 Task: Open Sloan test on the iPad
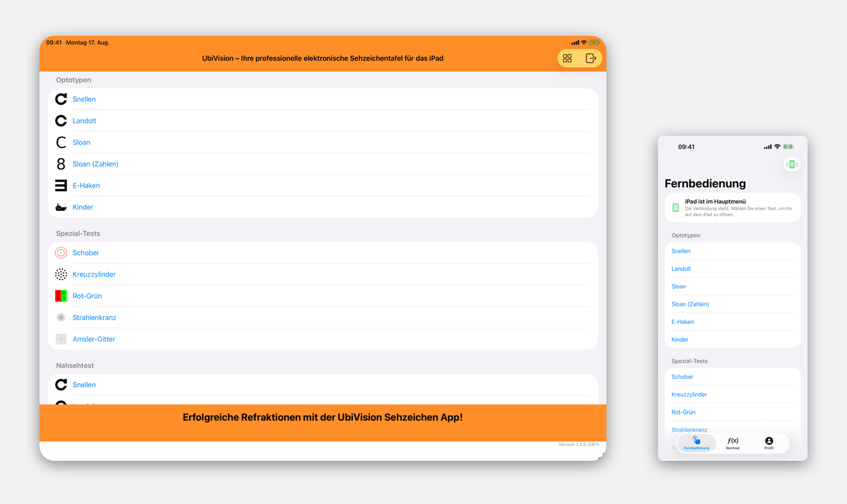[x=323, y=143]
